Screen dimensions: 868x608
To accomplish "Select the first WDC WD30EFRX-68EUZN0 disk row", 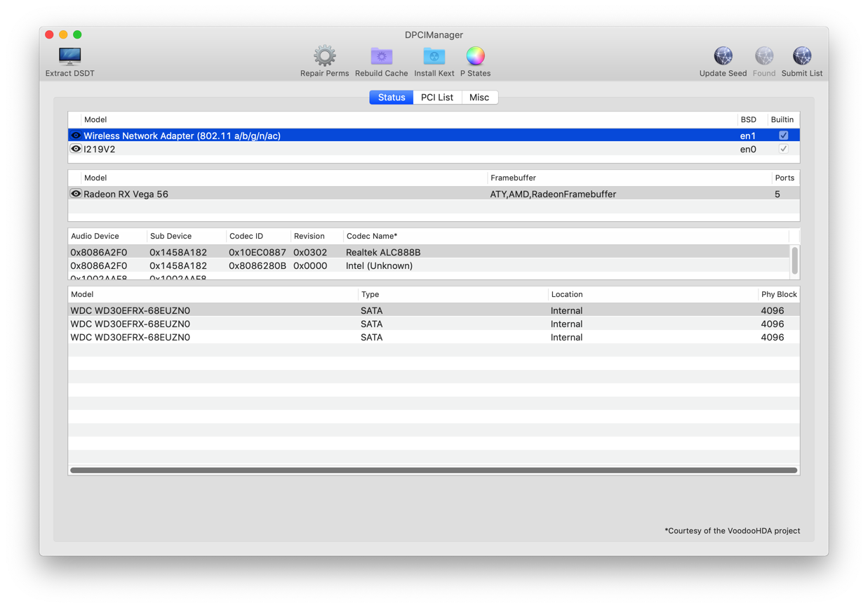I will (x=434, y=310).
